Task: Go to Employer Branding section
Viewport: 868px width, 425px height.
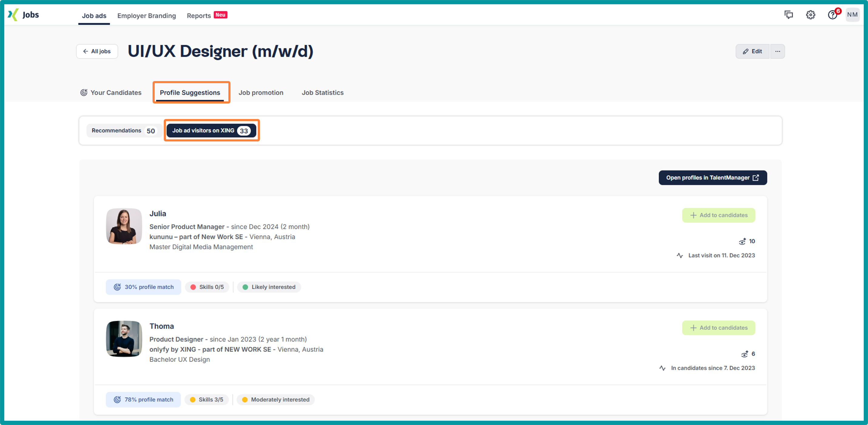Action: (x=146, y=15)
